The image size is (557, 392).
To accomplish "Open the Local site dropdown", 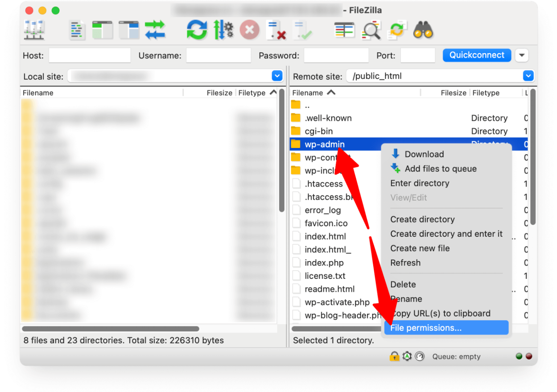I will 277,76.
